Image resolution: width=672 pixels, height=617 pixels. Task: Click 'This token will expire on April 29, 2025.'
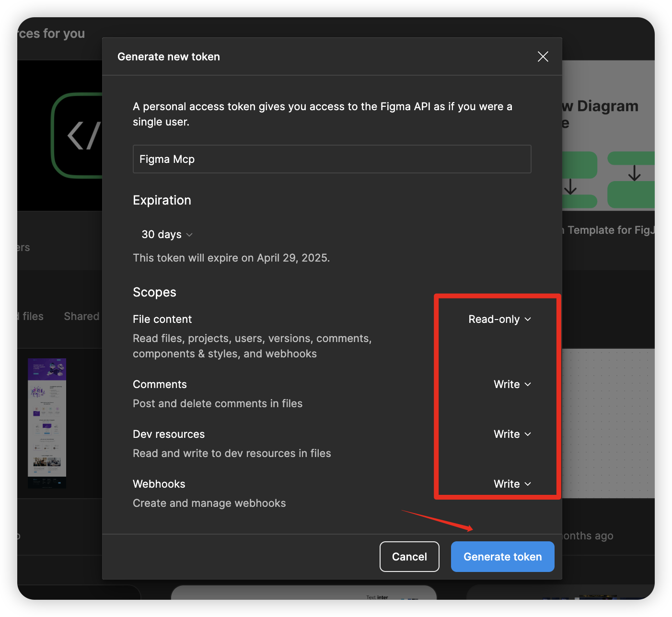coord(231,258)
